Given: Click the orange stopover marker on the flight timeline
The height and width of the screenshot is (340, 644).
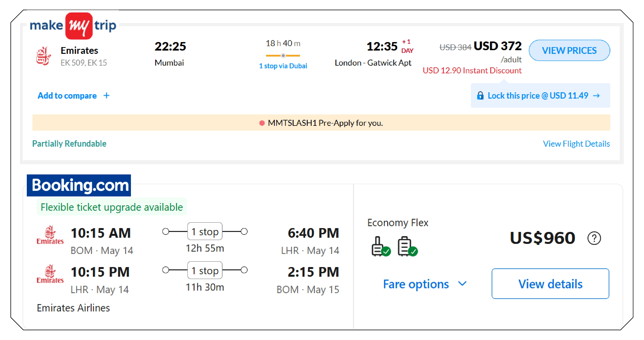Looking at the screenshot, I should [x=283, y=56].
